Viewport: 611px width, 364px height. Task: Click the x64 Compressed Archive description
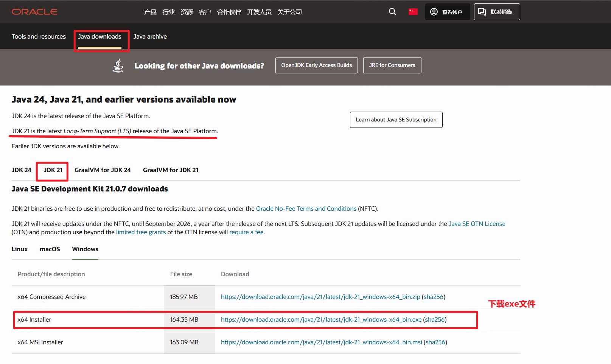tap(51, 297)
